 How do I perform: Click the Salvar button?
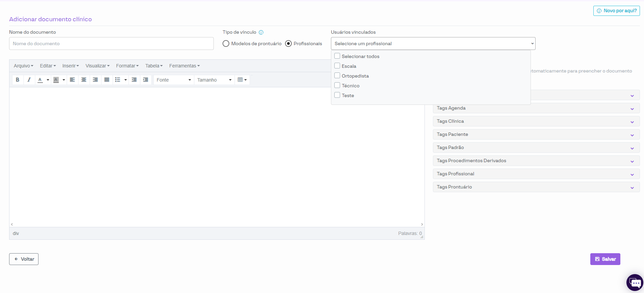tap(605, 259)
